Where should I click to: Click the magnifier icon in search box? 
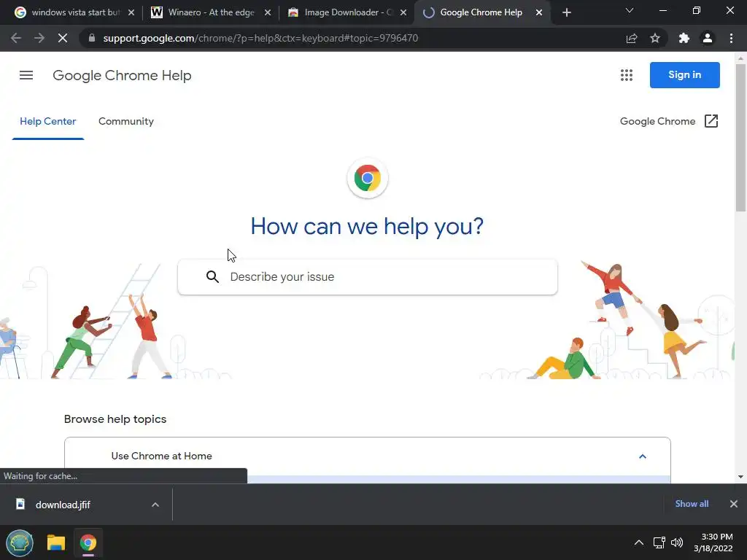[212, 276]
